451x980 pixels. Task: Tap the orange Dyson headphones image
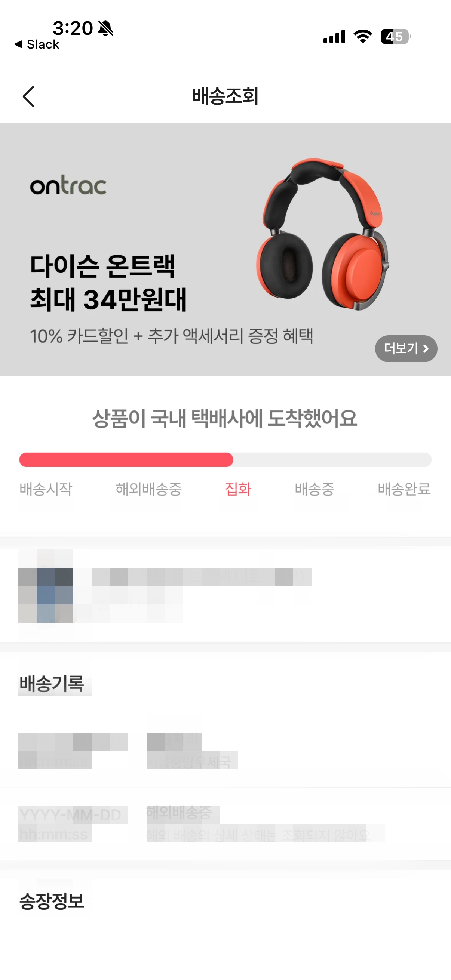323,234
